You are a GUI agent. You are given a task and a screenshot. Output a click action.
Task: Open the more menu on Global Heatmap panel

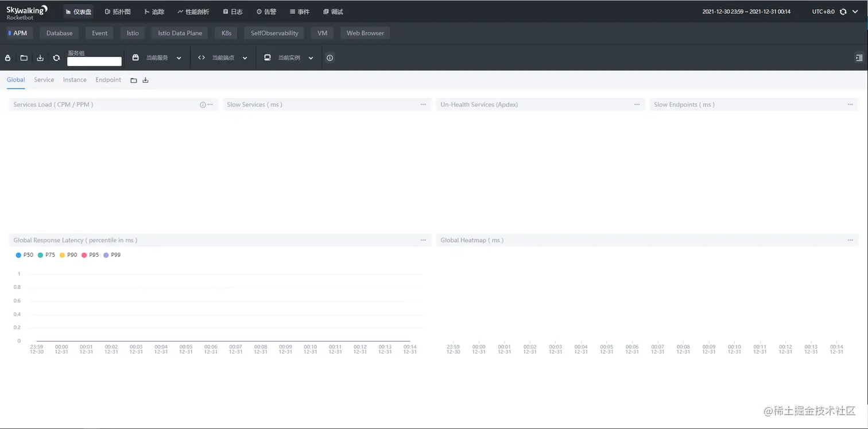point(850,240)
